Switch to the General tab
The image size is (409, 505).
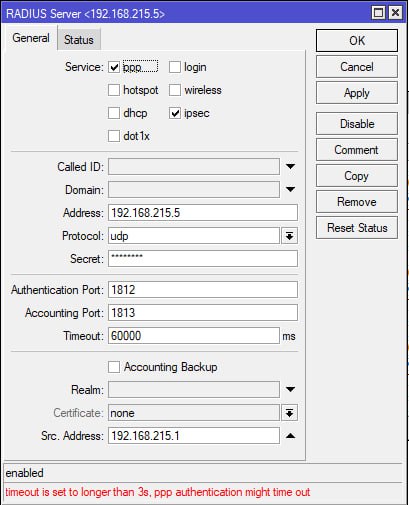[x=31, y=38]
